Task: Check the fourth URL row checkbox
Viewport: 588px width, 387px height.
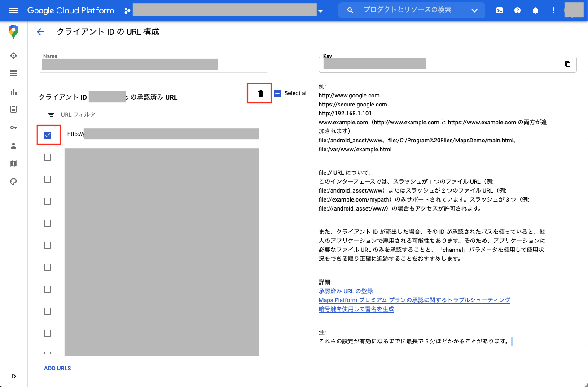Action: (48, 201)
